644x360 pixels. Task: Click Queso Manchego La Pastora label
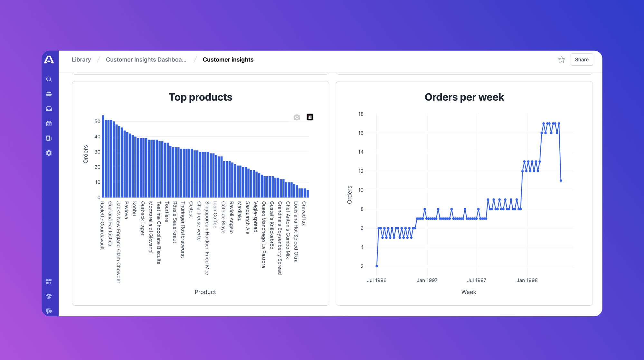click(263, 235)
